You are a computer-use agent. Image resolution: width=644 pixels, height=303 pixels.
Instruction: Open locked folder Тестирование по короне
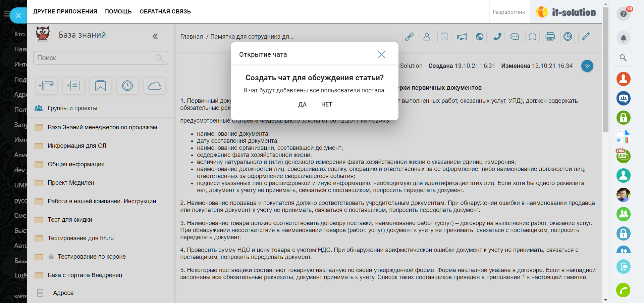click(92, 257)
